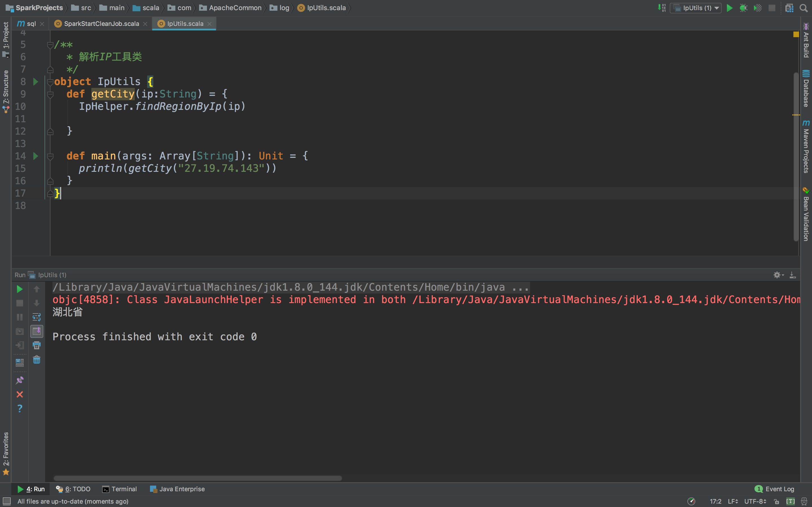
Task: Open Run panel settings gear dropdown
Action: coord(778,275)
